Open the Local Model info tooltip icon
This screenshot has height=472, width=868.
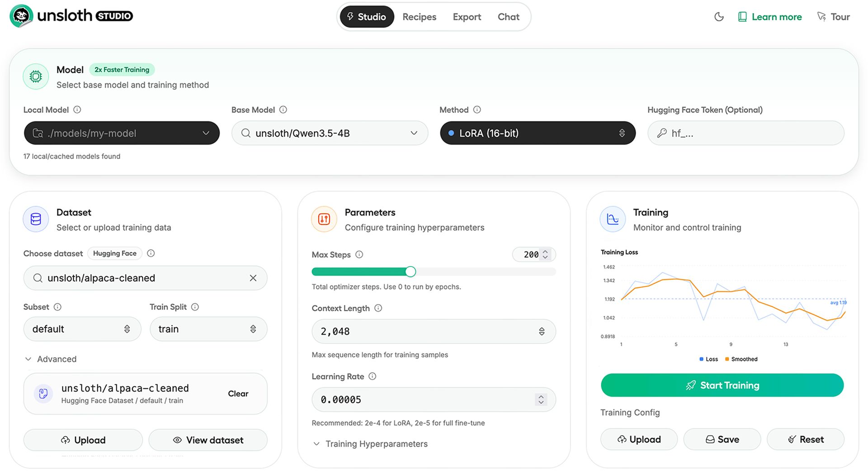77,110
